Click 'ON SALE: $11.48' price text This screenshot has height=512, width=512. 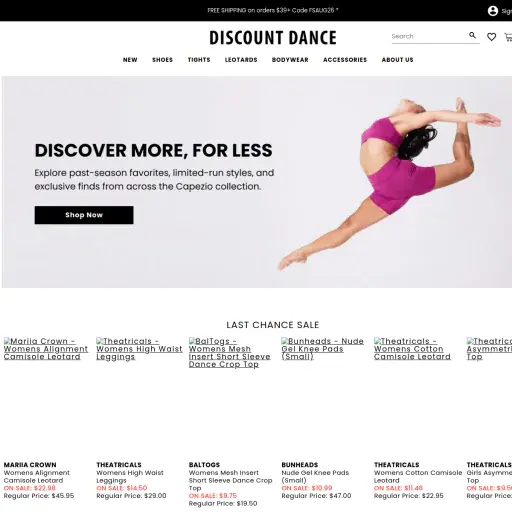point(398,488)
